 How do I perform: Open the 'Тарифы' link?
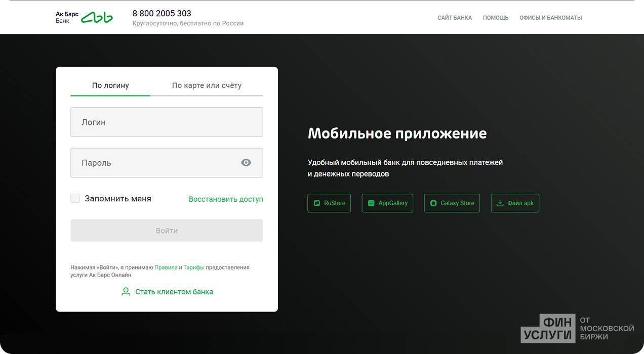click(194, 268)
